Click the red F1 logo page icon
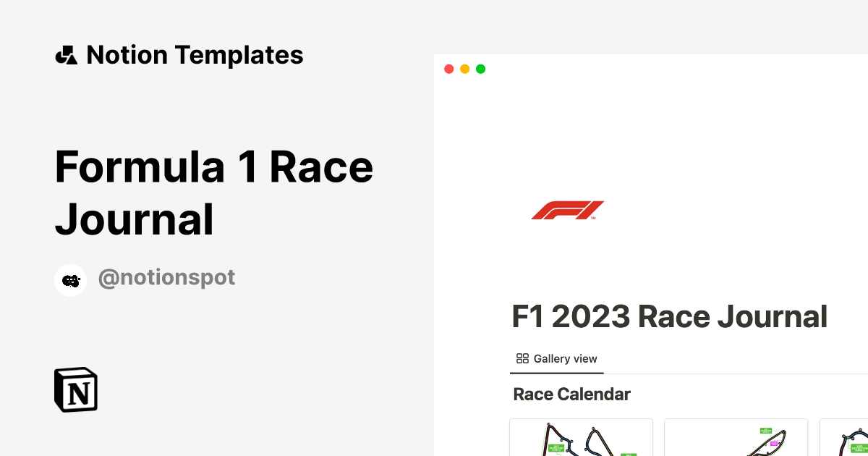This screenshot has width=868, height=456. [568, 210]
